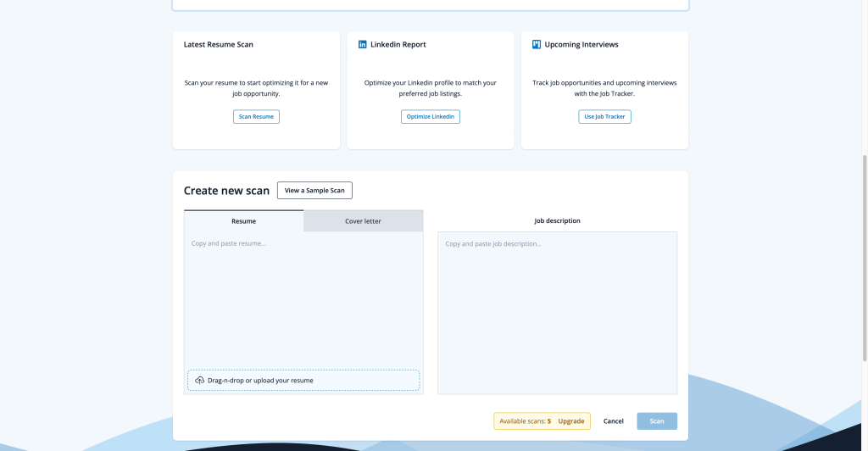Open Optimize Linkedin
The image size is (868, 451).
click(x=431, y=117)
